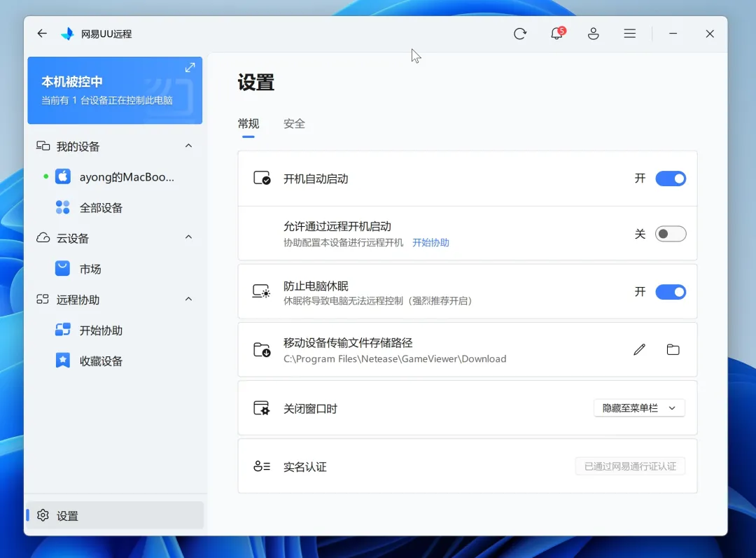Disable the 防止电脑休眠 switch
The width and height of the screenshot is (756, 558).
click(x=670, y=292)
